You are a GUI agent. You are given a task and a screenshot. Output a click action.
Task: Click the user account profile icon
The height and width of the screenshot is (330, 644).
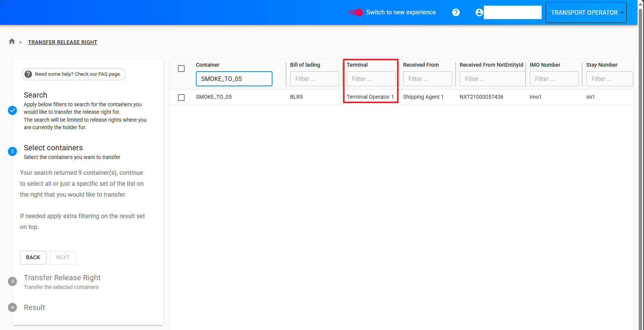tap(479, 12)
